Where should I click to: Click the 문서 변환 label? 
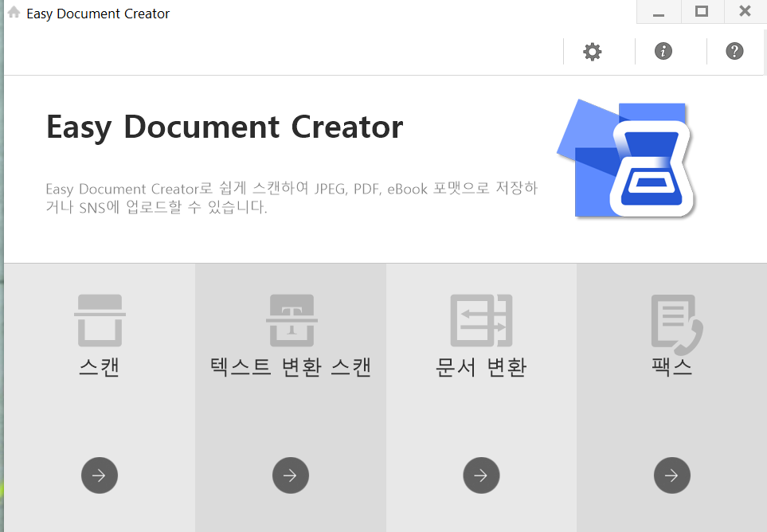pos(481,367)
